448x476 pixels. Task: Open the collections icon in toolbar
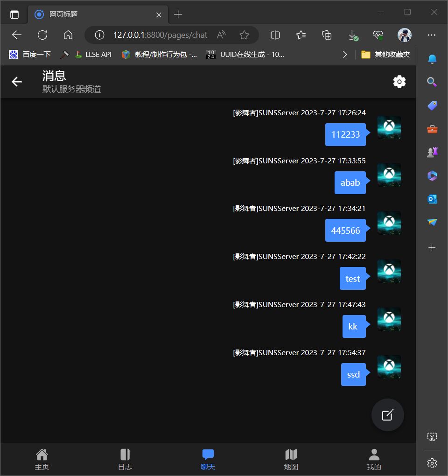[327, 35]
